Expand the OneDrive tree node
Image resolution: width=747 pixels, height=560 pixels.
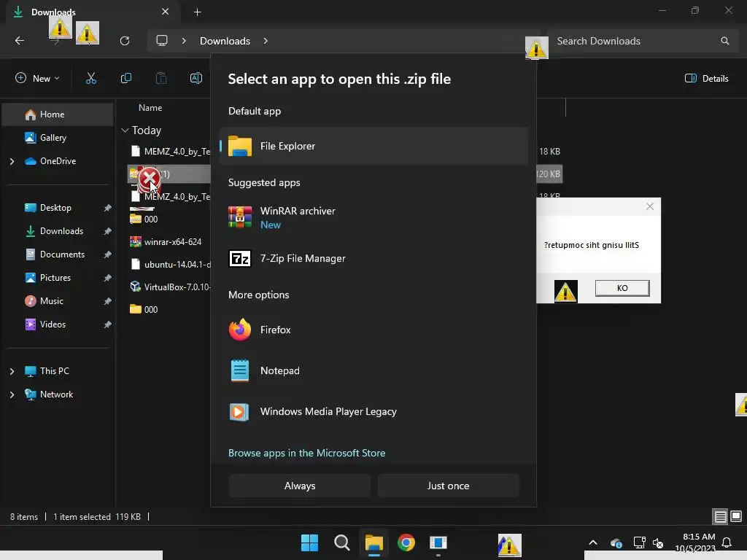(x=12, y=161)
